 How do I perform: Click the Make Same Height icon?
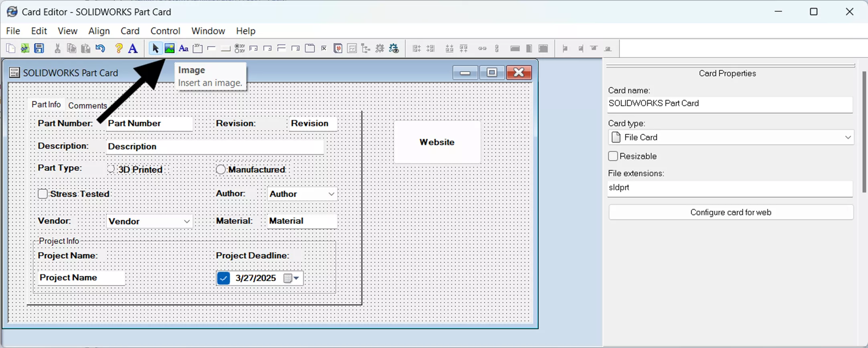[x=529, y=48]
